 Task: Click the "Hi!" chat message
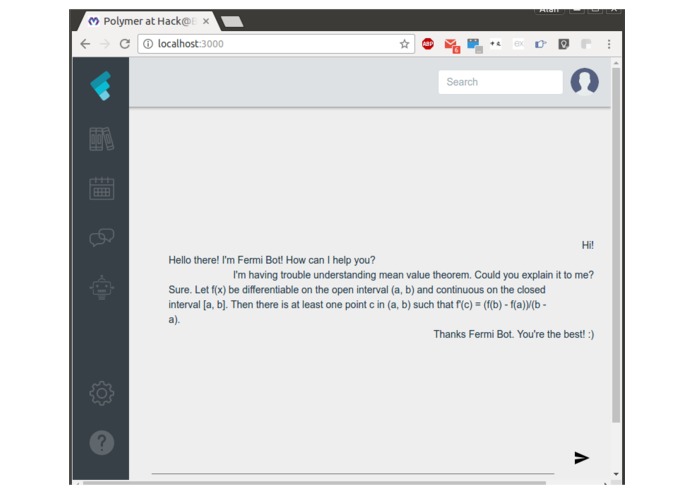pyautogui.click(x=587, y=245)
